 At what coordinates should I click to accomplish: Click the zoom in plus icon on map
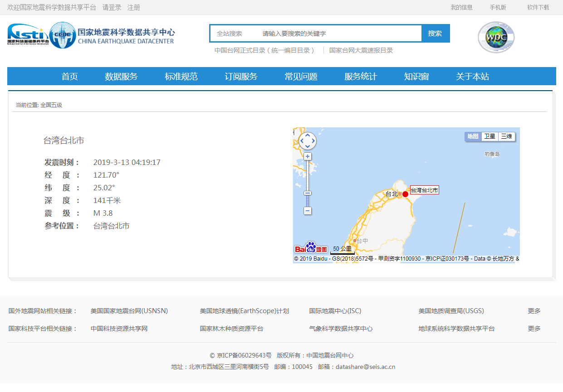[x=308, y=156]
